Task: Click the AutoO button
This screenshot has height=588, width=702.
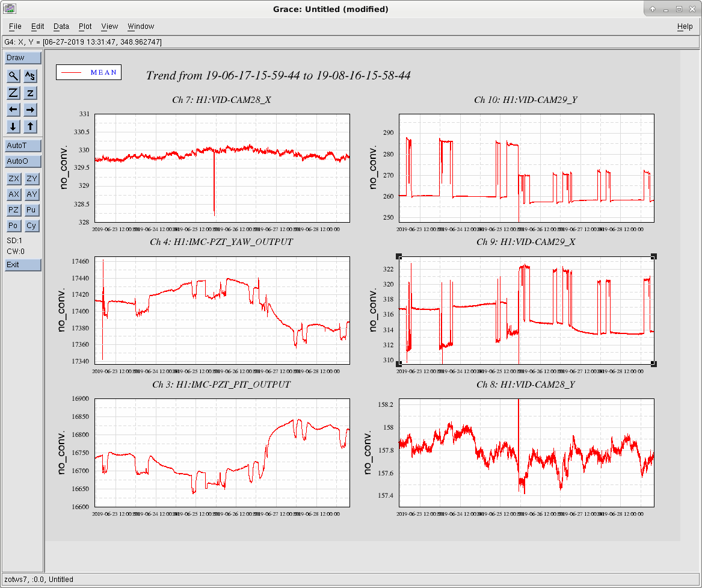Action: (23, 161)
